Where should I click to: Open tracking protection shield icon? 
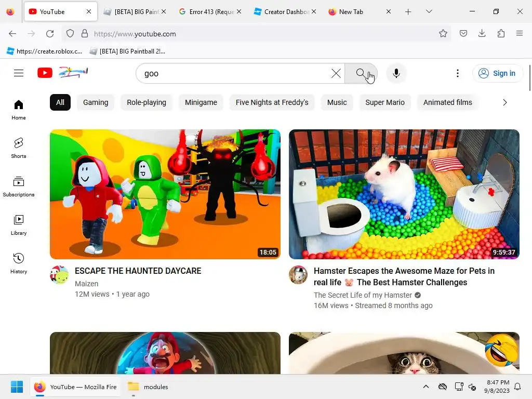pyautogui.click(x=70, y=34)
